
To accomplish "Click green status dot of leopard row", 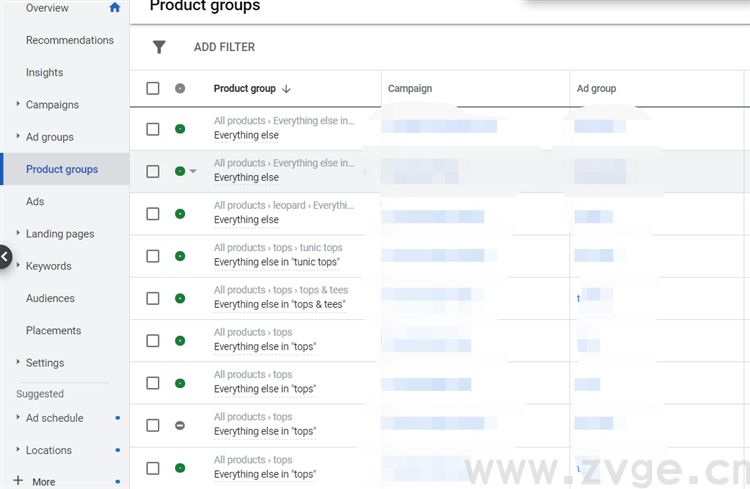I will pyautogui.click(x=180, y=214).
